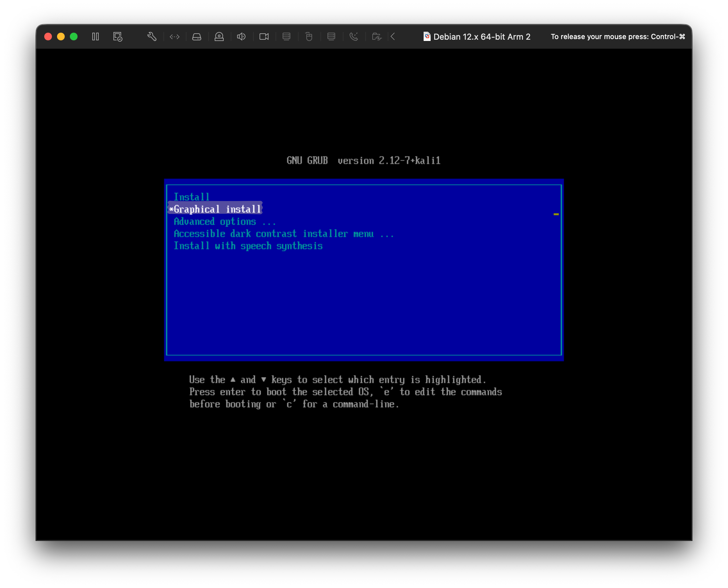Click the mouse USB device icon
The width and height of the screenshot is (728, 588).
click(x=309, y=37)
